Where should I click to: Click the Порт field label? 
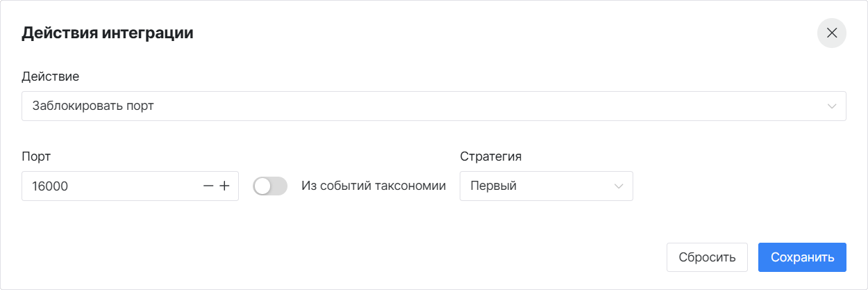(x=36, y=156)
